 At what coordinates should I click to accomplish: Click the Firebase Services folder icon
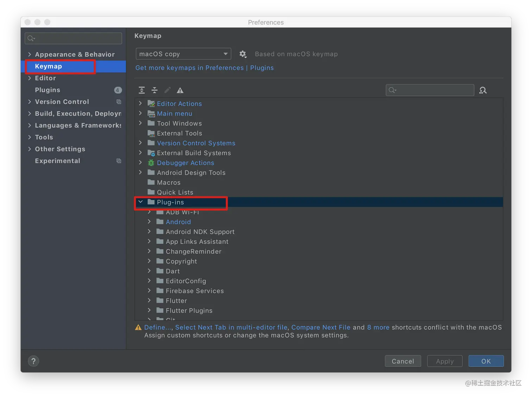[160, 291]
